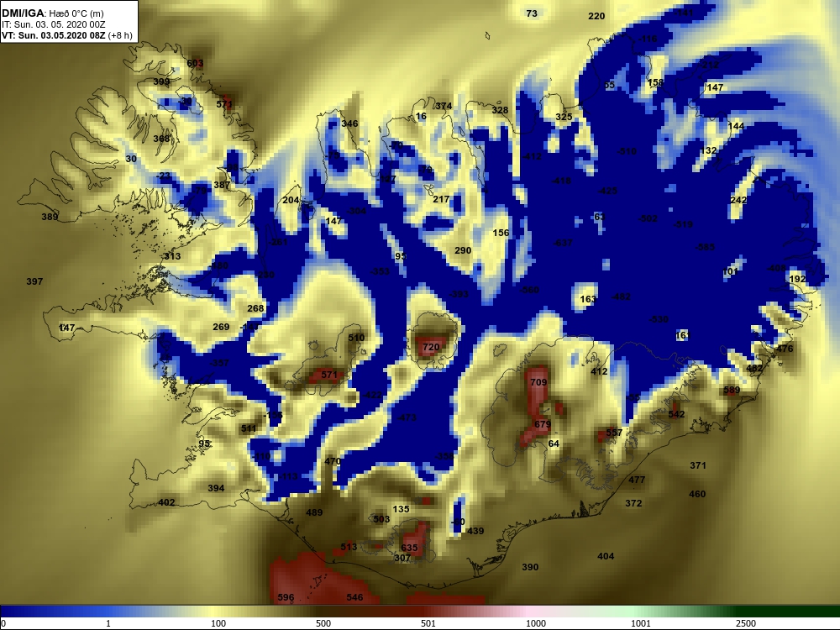Image resolution: width=840 pixels, height=630 pixels.
Task: Select the 242 map value
Action: pyautogui.click(x=738, y=200)
